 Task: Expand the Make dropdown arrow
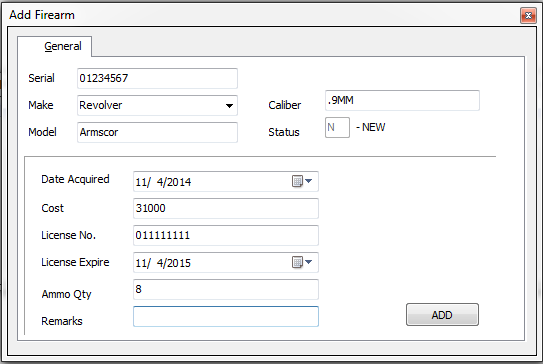click(x=229, y=106)
